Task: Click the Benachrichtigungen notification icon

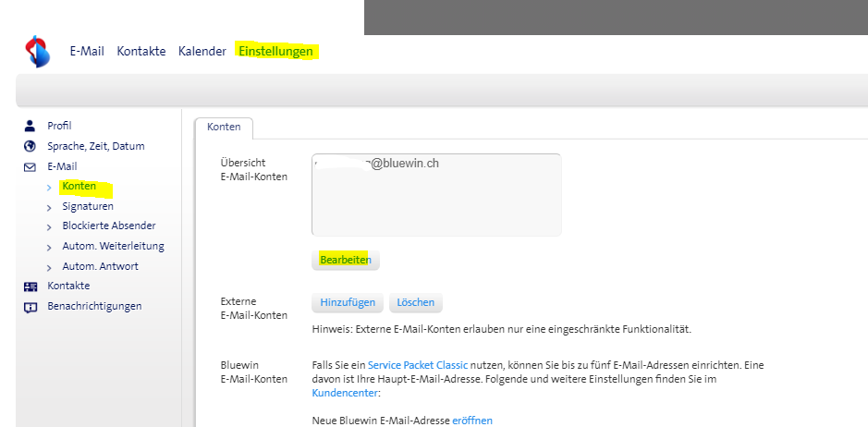Action: (x=30, y=307)
